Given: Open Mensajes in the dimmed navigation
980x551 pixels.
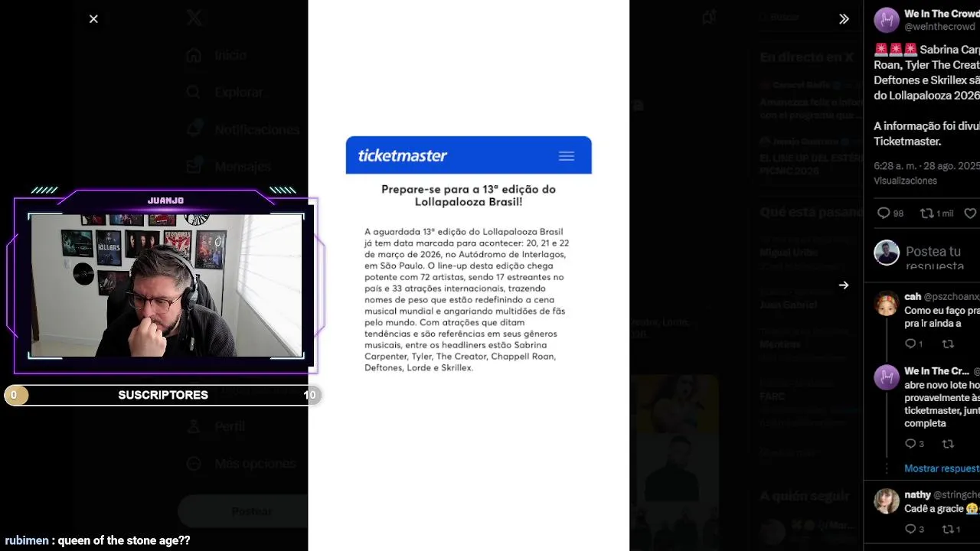Looking at the screenshot, I should 229,166.
